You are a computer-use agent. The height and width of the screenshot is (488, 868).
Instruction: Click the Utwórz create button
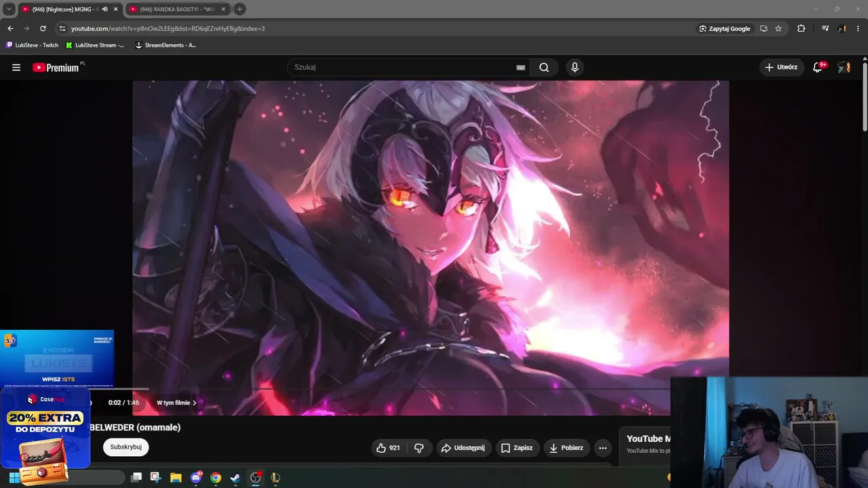(781, 67)
